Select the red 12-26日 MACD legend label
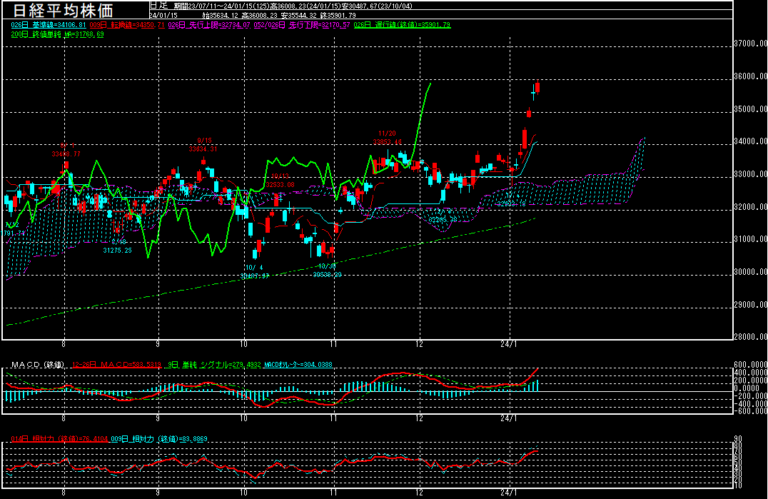Screen dimensions: 768x499 pyautogui.click(x=117, y=365)
